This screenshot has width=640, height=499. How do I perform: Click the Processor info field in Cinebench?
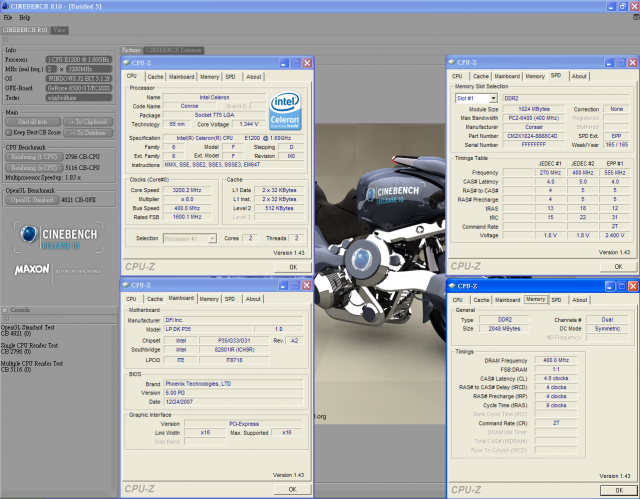79,60
